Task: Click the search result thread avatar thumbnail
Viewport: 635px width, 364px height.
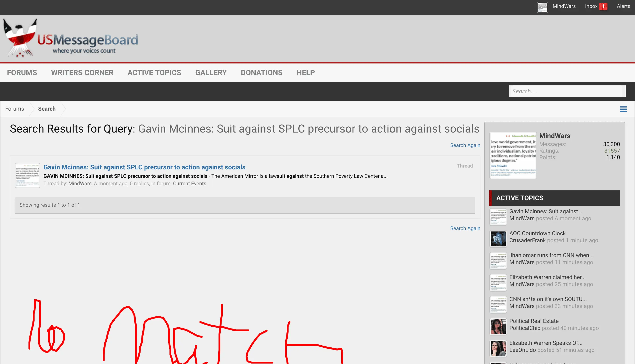Action: click(x=28, y=175)
